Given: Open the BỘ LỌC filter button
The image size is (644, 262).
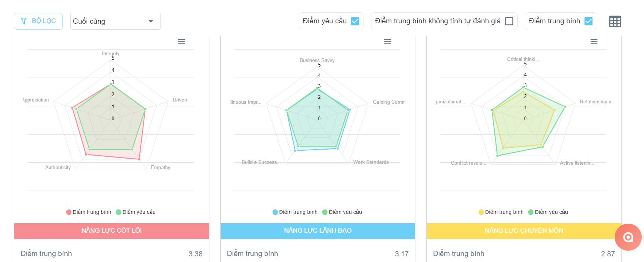Looking at the screenshot, I should (x=38, y=21).
